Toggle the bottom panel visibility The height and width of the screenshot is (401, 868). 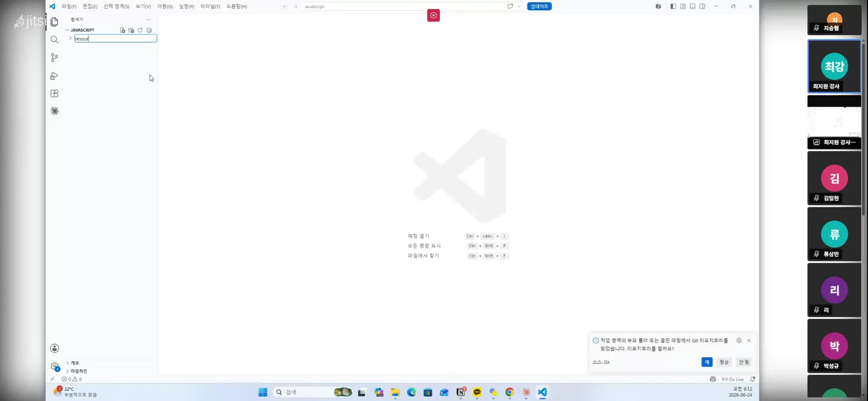pos(693,6)
